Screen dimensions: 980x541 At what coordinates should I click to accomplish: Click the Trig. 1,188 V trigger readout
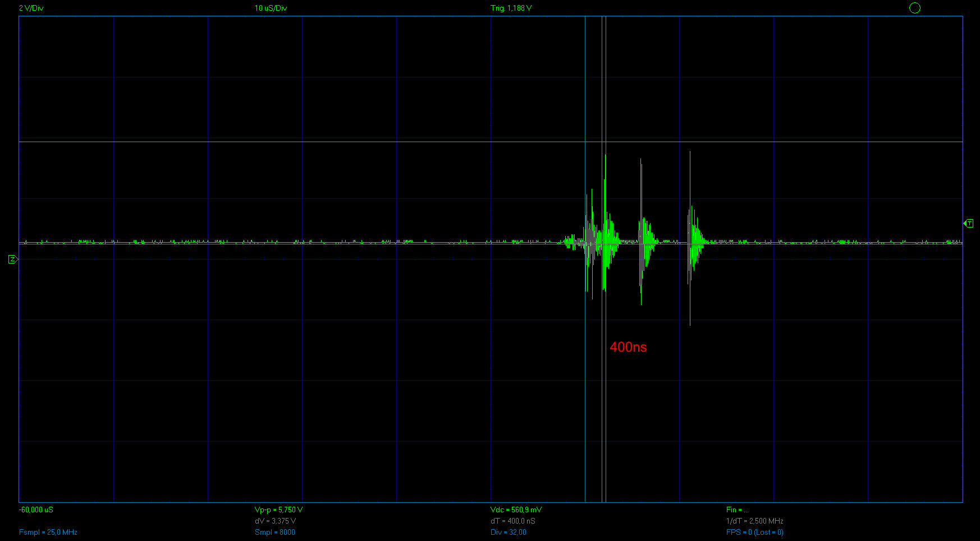pos(511,8)
